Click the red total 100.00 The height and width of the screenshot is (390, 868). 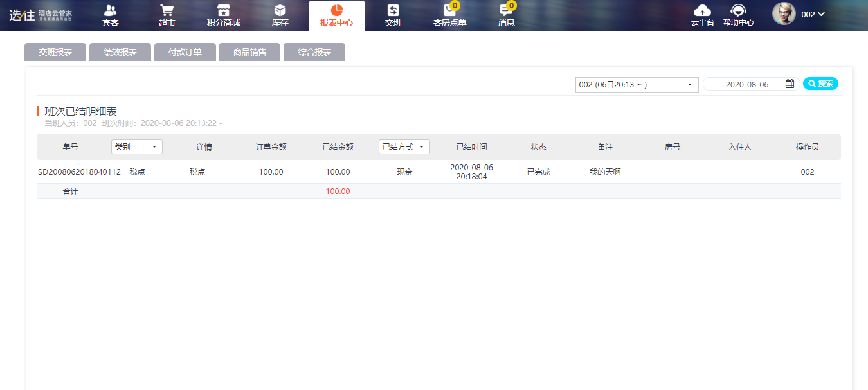pos(338,191)
